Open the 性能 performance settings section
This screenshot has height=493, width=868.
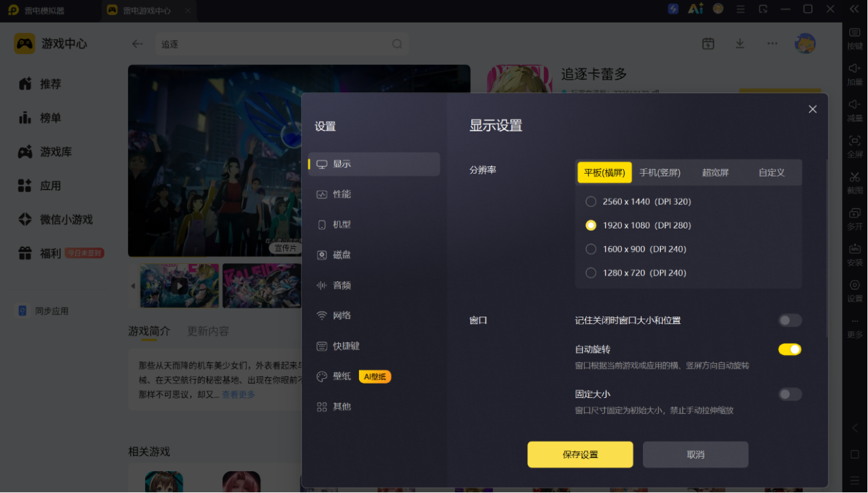pyautogui.click(x=373, y=194)
